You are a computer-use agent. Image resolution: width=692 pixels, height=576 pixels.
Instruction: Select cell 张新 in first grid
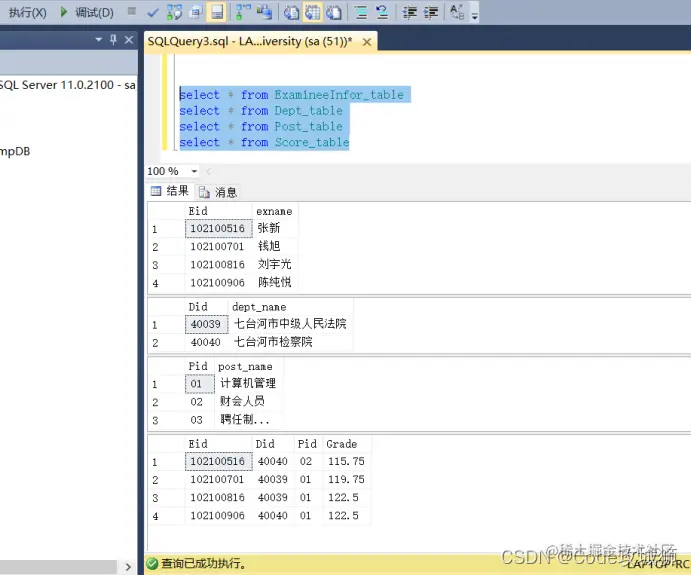(275, 229)
